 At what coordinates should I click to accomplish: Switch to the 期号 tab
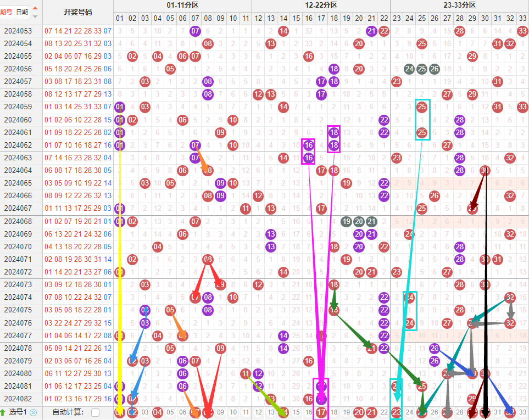pyautogui.click(x=6, y=12)
